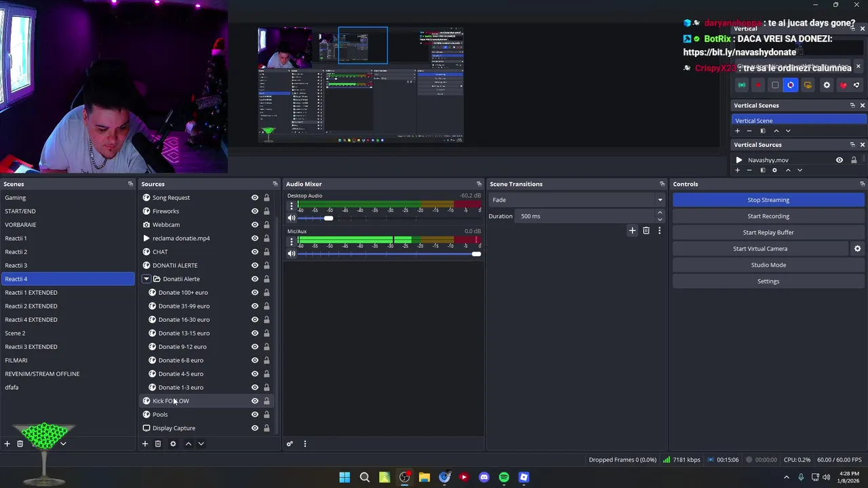
Task: Hide the Song Request source
Action: pyautogui.click(x=255, y=197)
